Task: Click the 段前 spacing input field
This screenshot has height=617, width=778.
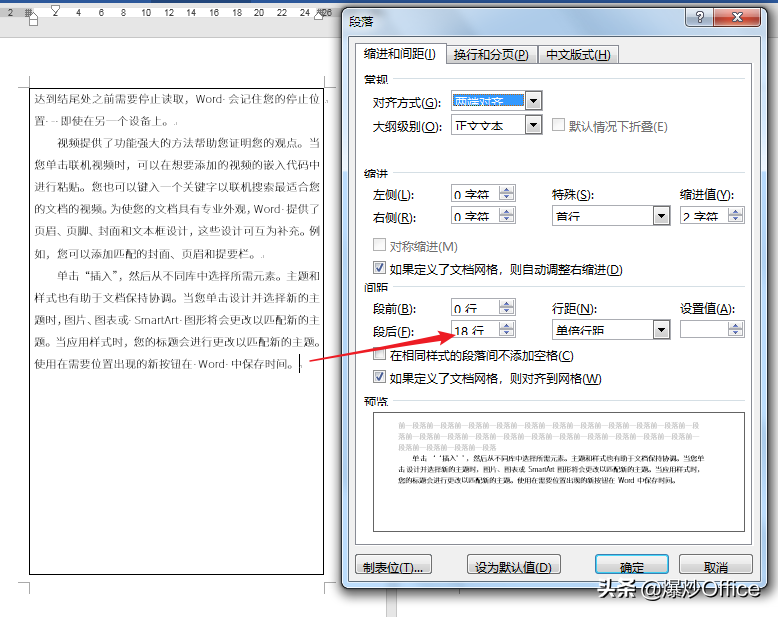Action: [475, 308]
